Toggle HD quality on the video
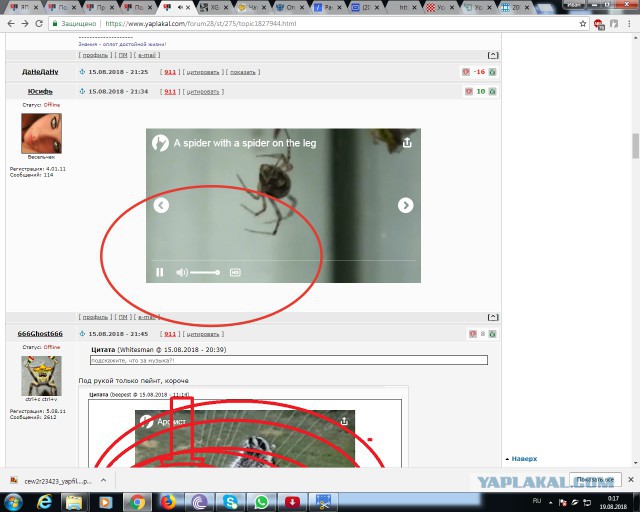 pyautogui.click(x=235, y=272)
